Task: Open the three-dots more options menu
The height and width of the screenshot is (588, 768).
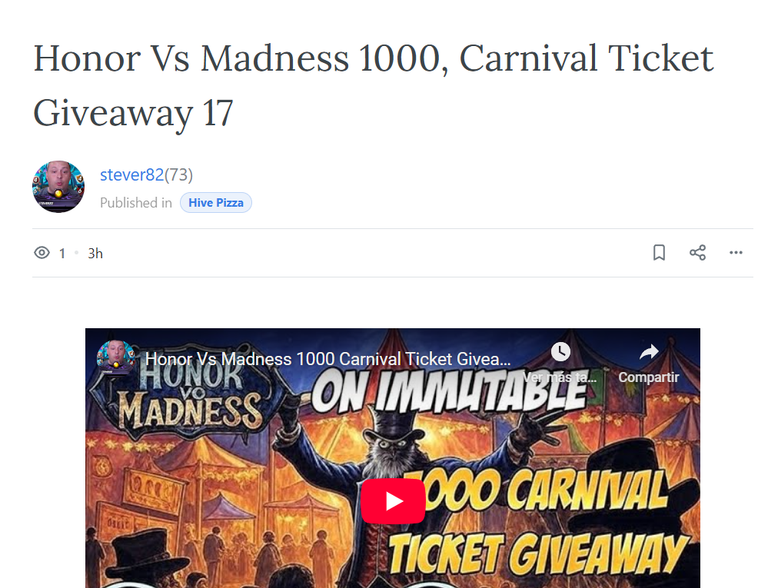Action: click(x=736, y=253)
